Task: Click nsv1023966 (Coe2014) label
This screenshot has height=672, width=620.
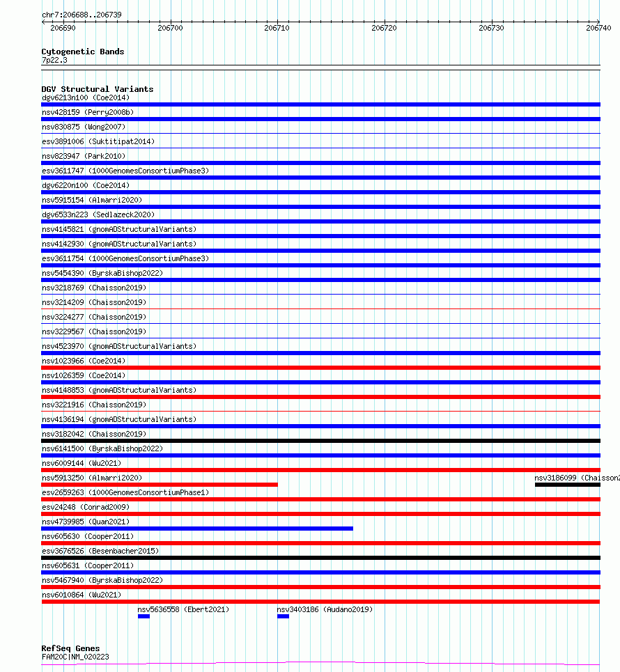Action: point(84,361)
